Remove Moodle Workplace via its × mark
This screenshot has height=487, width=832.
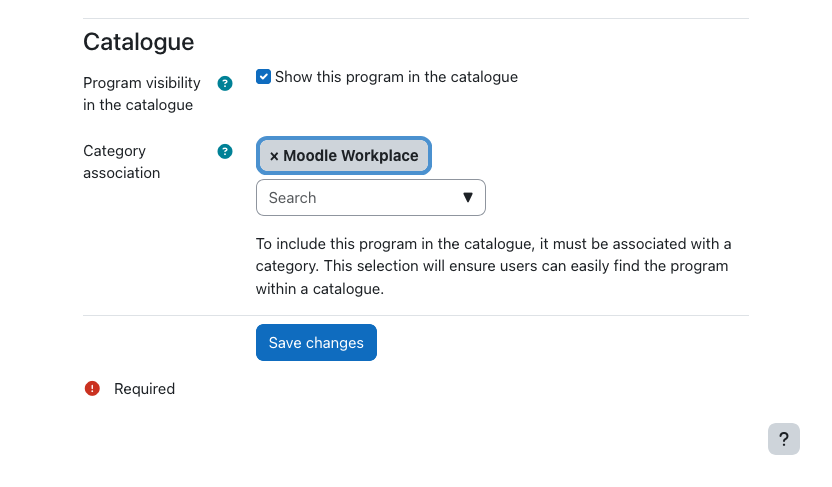tap(274, 156)
